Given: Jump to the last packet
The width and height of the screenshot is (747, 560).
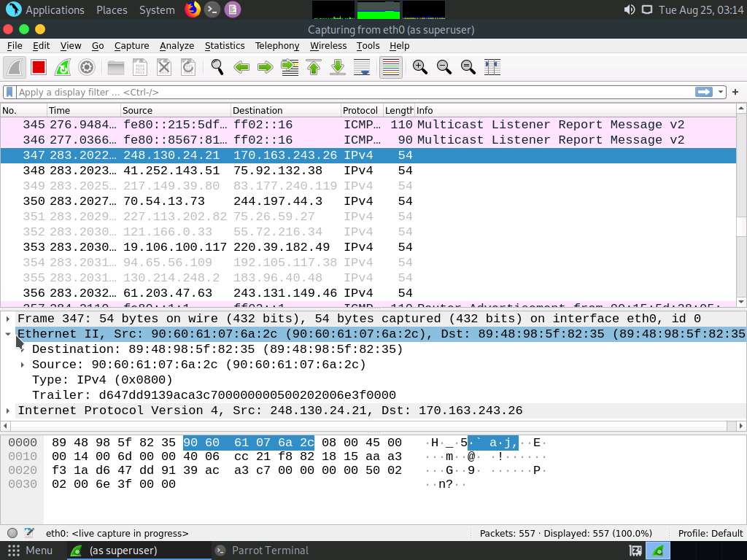Looking at the screenshot, I should (338, 67).
